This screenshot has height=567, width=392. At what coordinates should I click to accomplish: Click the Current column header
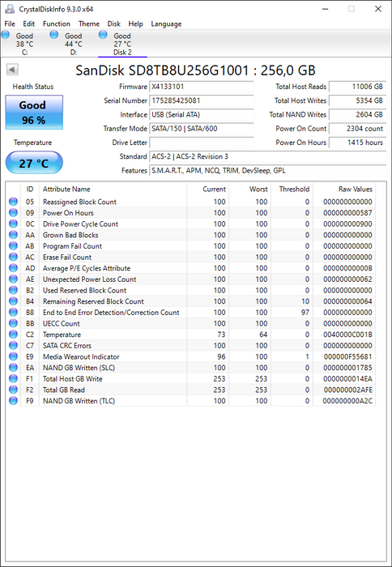coord(208,189)
